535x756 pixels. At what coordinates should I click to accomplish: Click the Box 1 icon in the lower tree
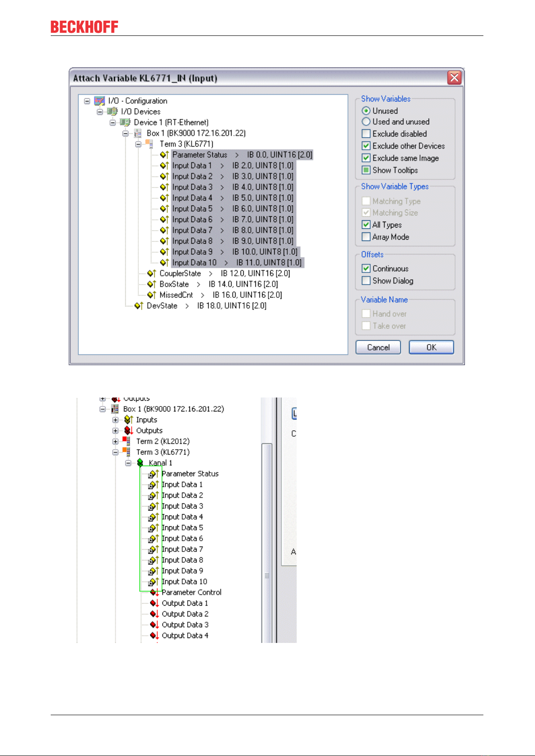115,409
